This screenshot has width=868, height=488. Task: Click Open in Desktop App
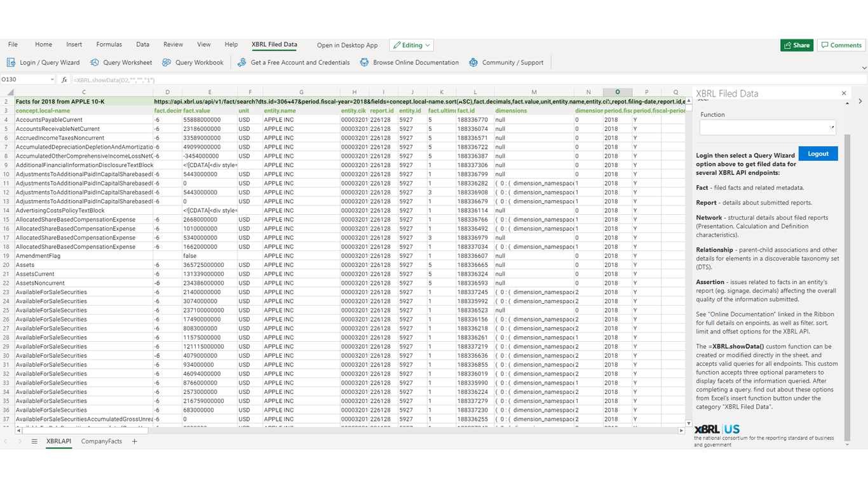pyautogui.click(x=347, y=45)
